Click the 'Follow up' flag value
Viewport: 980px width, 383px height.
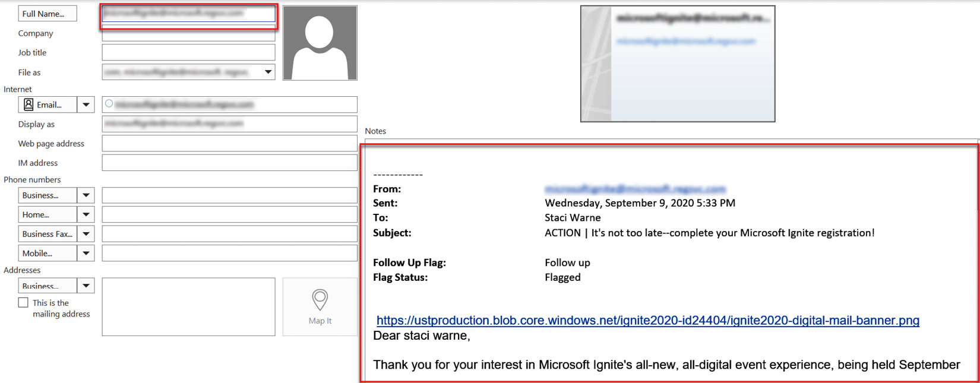(x=567, y=262)
